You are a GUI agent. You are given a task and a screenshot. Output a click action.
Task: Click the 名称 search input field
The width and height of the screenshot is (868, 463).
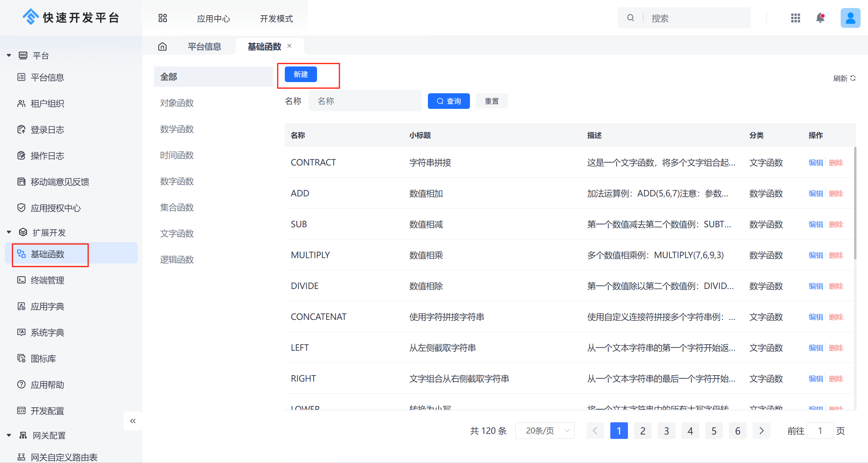365,101
